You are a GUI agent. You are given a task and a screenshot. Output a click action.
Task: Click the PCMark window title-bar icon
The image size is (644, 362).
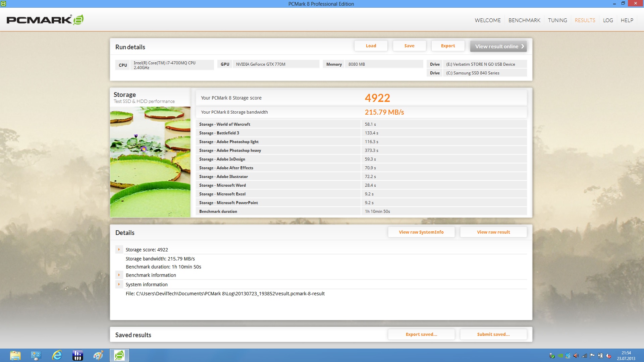[x=3, y=4]
